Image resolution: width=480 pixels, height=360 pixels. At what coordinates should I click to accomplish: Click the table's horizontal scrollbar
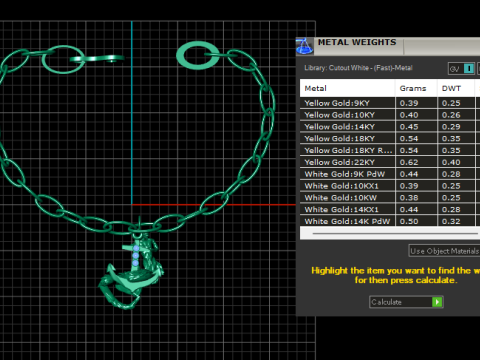click(x=395, y=234)
